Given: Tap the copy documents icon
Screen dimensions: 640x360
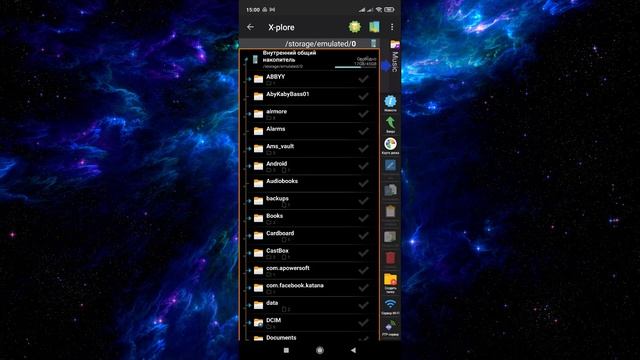Looking at the screenshot, I should 390,189.
